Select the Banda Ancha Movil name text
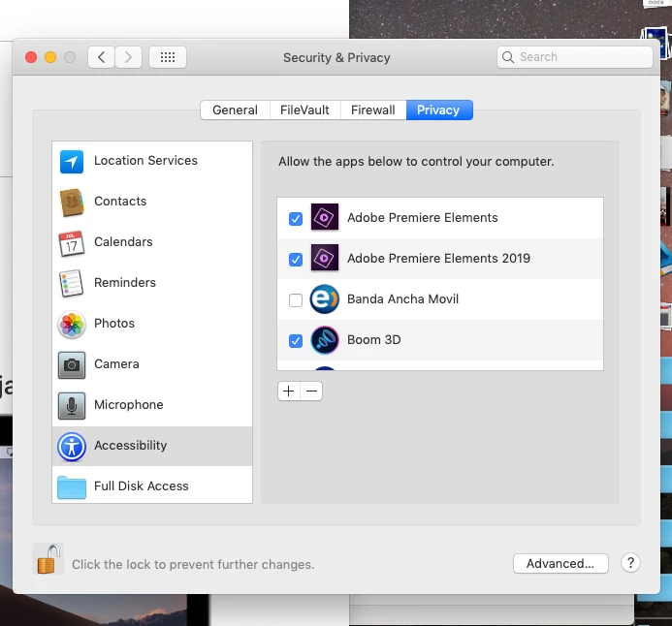 coord(402,298)
